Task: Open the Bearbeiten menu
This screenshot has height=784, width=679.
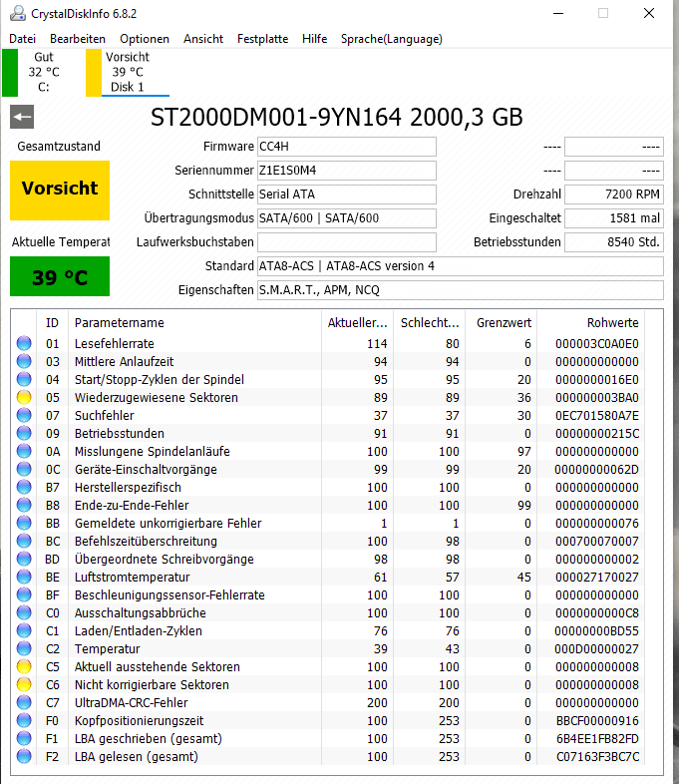Action: (x=78, y=39)
